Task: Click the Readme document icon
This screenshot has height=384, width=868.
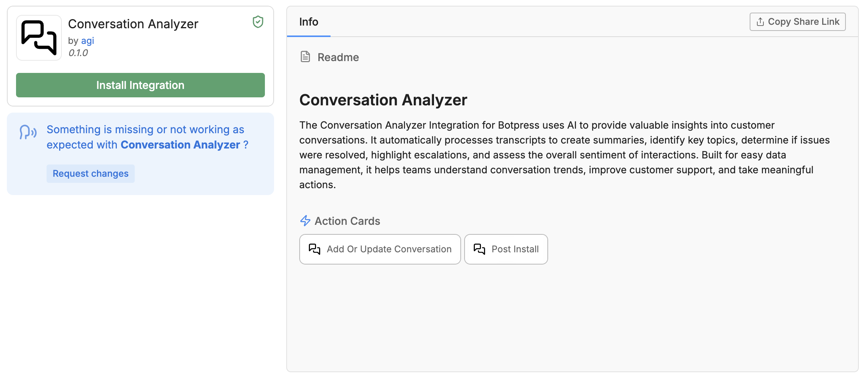Action: [x=305, y=57]
